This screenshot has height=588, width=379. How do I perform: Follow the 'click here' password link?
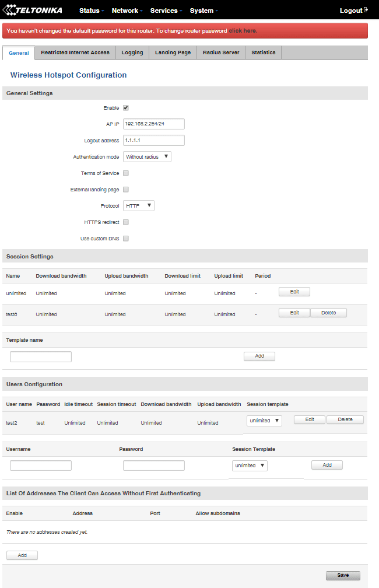coord(242,30)
